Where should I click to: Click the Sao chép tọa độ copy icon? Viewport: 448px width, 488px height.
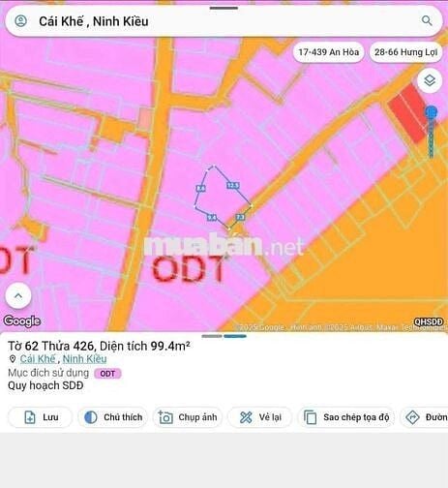click(311, 417)
